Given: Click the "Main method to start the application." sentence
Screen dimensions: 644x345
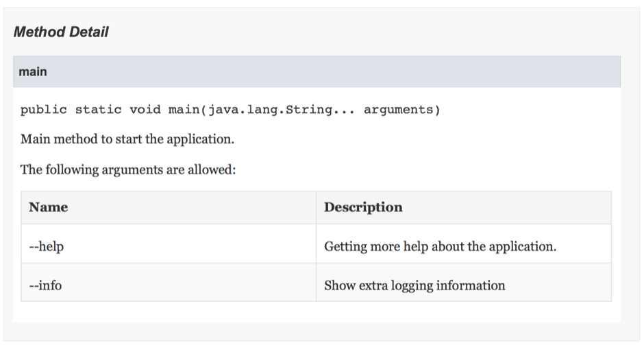Looking at the screenshot, I should point(127,139).
